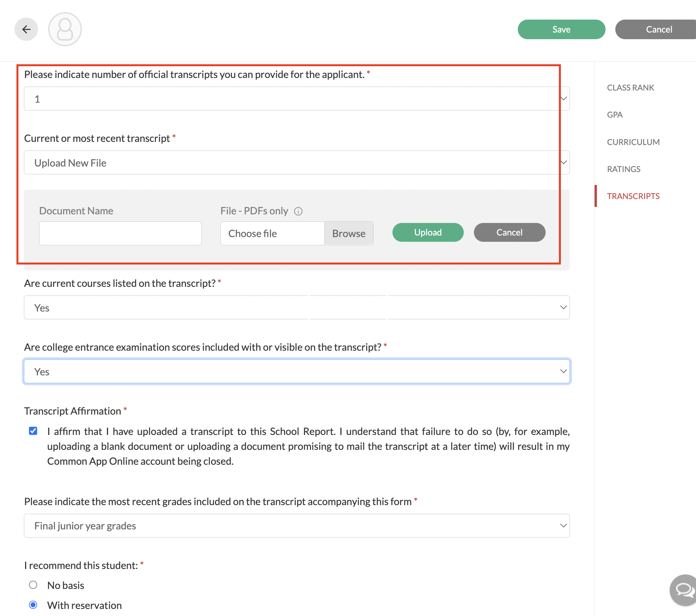Viewport: 696px width, 616px height.
Task: Click the Browse file button
Action: click(x=349, y=234)
